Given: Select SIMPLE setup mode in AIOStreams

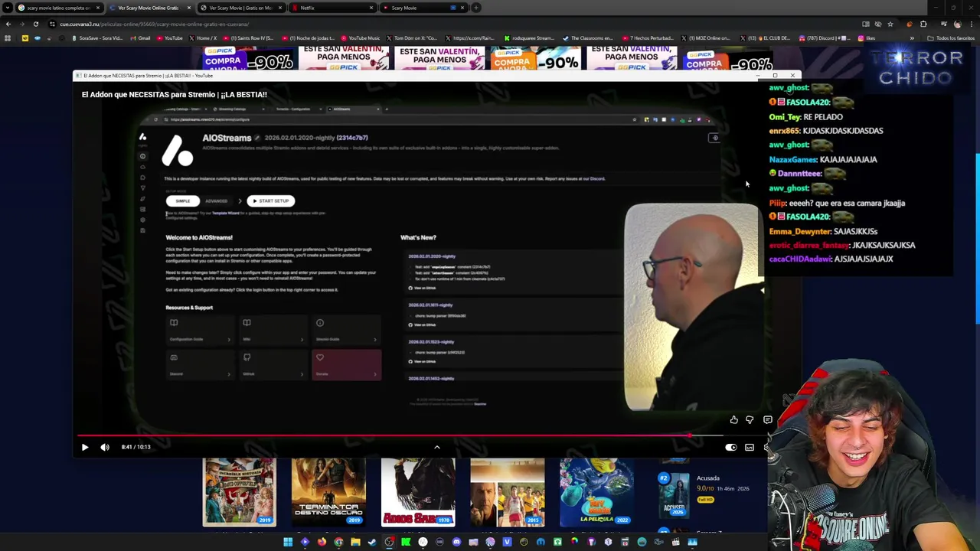Looking at the screenshot, I should click(182, 201).
